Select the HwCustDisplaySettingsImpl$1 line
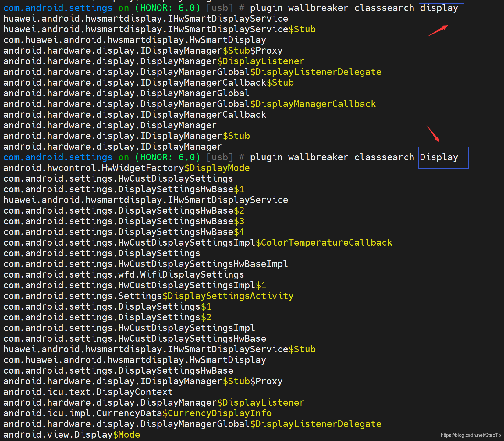Image resolution: width=504 pixels, height=441 pixels. click(135, 286)
